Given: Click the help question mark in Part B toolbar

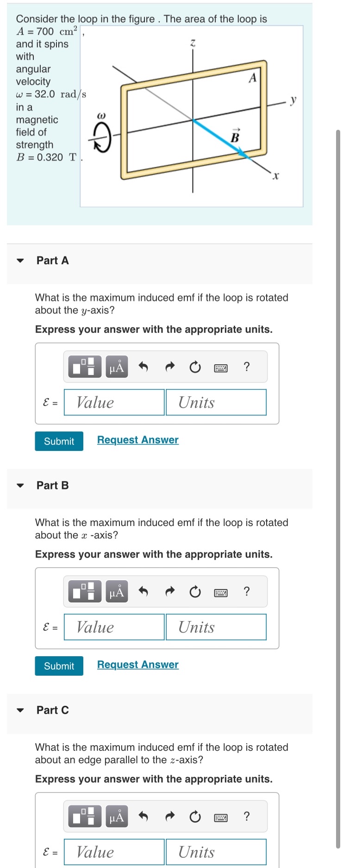Looking at the screenshot, I should click(247, 591).
